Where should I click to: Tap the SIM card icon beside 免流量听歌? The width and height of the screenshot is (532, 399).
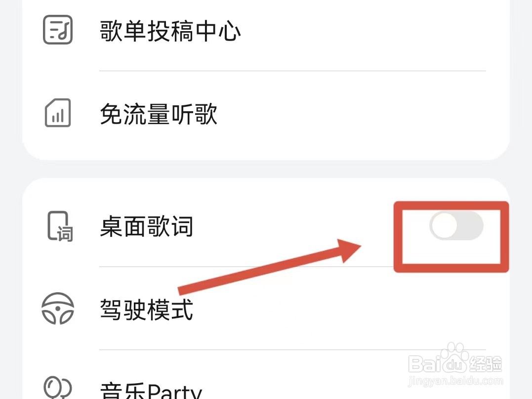(x=58, y=113)
